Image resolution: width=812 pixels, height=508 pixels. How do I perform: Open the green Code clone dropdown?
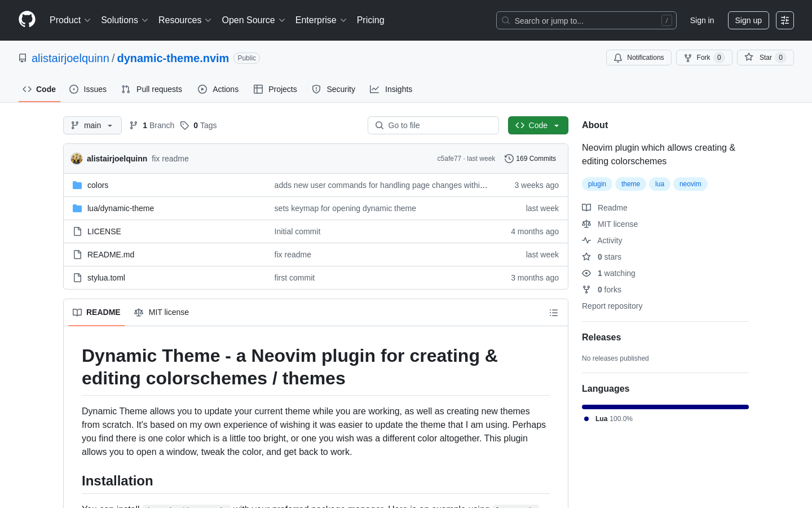(x=538, y=125)
